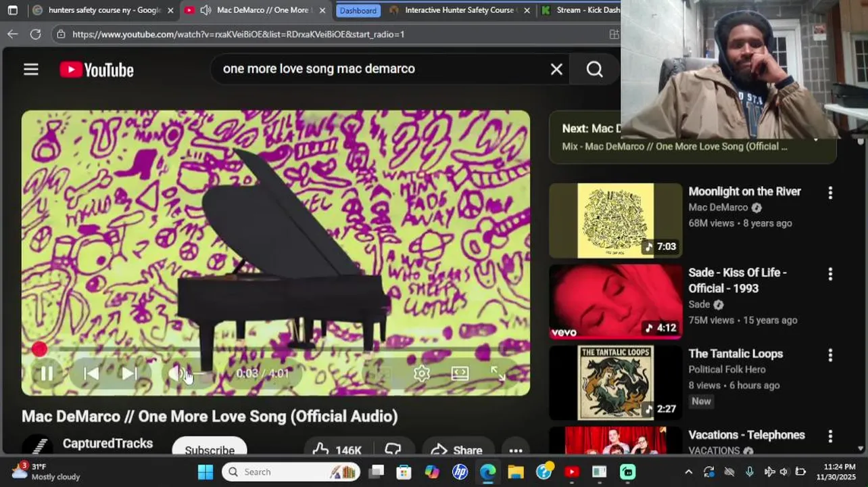868x487 pixels.
Task: Switch to the Stream - Kick Dashboard tab
Action: pos(580,10)
